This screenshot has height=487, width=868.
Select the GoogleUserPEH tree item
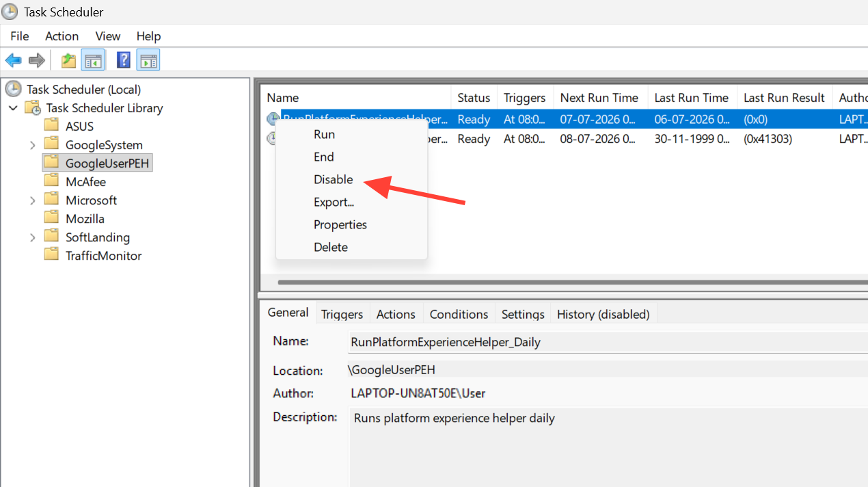point(107,163)
